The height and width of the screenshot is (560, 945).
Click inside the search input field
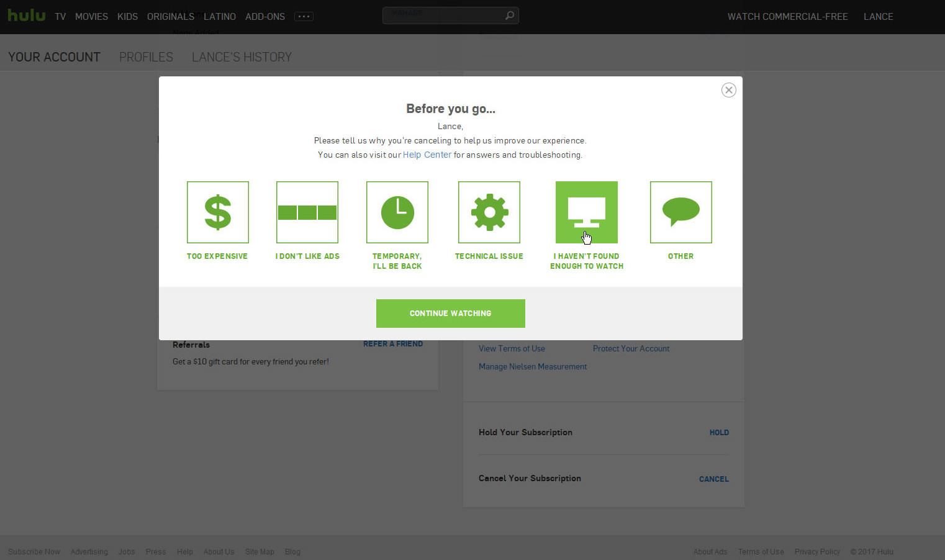click(444, 15)
